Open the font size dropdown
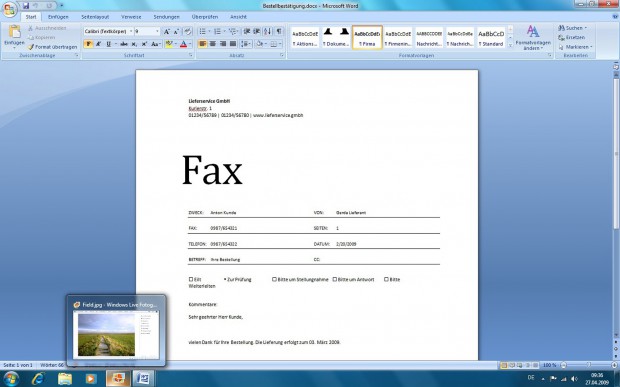 (157, 31)
